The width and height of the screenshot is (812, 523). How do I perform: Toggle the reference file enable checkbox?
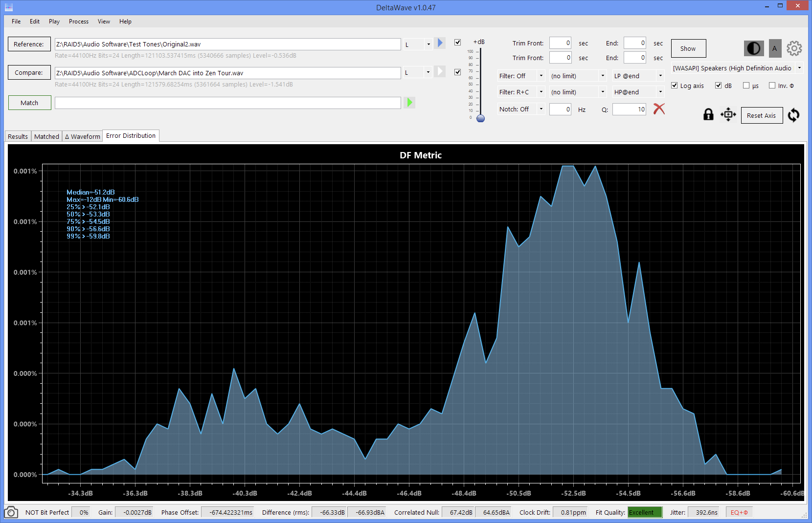457,42
